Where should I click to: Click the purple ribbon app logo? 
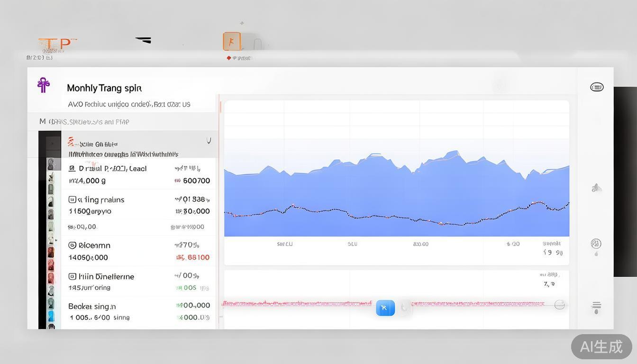43,85
